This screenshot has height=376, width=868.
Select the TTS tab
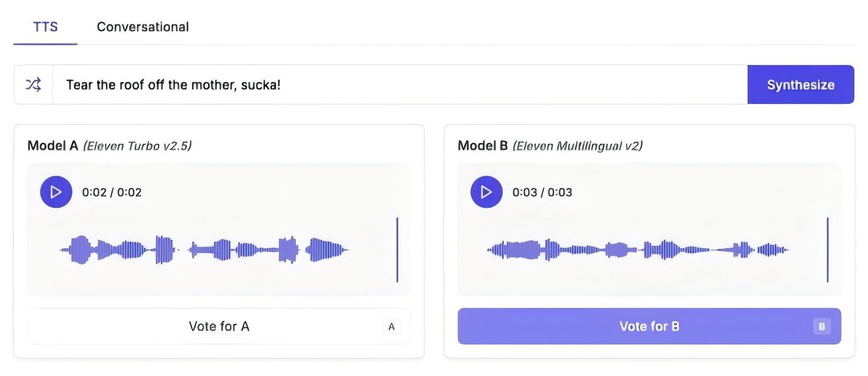[x=45, y=27]
